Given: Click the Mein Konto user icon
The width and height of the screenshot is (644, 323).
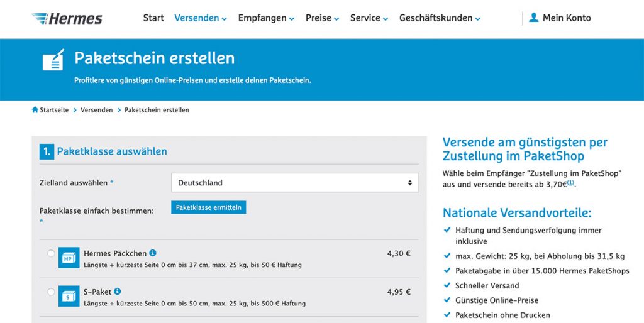Looking at the screenshot, I should click(x=533, y=18).
